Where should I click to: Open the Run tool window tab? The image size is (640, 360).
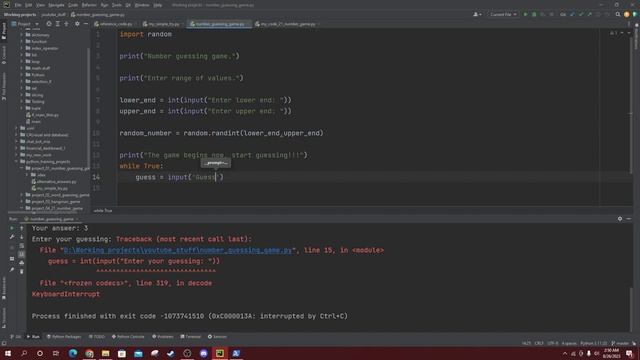point(33,337)
